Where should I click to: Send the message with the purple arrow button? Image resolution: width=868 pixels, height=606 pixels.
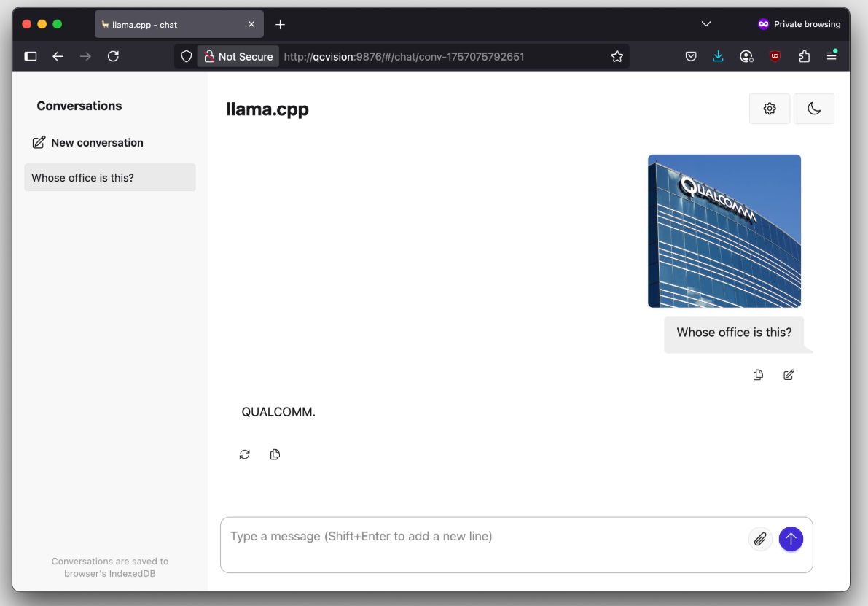click(791, 539)
